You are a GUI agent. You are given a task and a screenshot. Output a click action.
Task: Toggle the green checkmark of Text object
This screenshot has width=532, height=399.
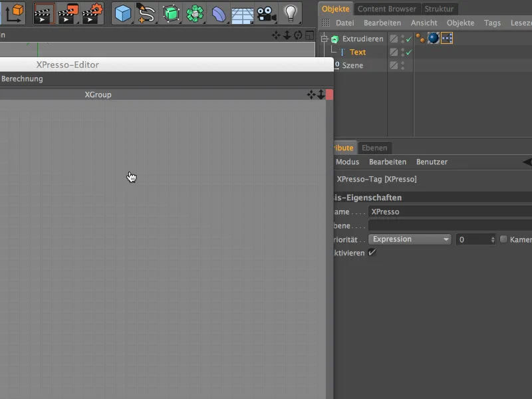pos(409,53)
